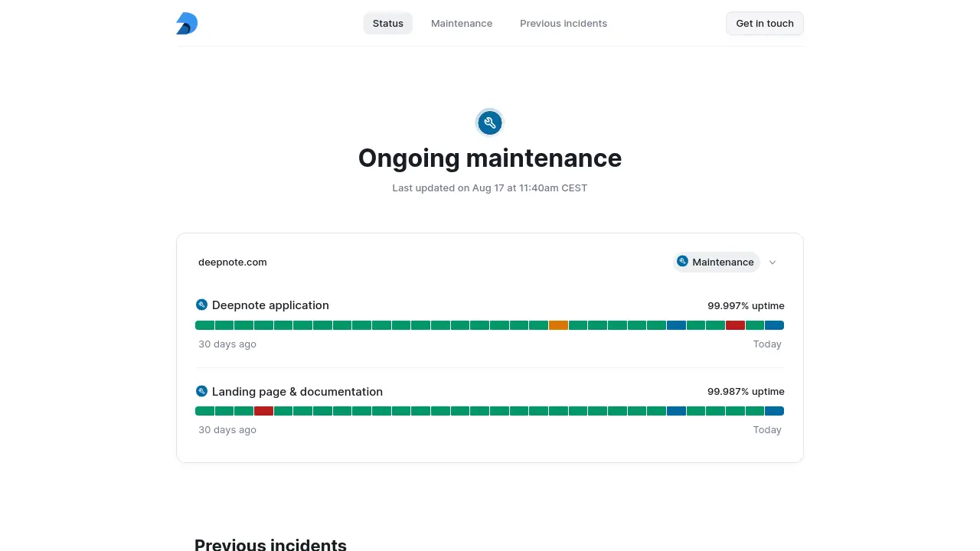Click the deepnote.com group title
Image resolution: width=980 pixels, height=551 pixels.
coord(233,262)
